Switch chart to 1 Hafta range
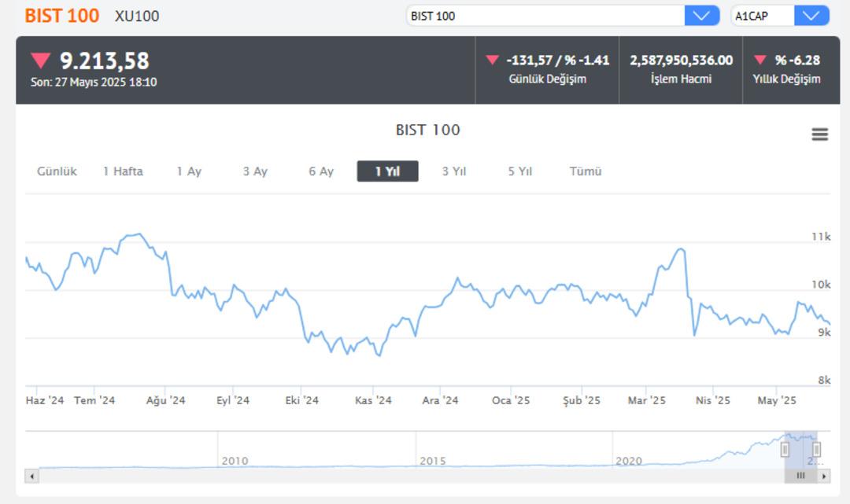 tap(123, 171)
